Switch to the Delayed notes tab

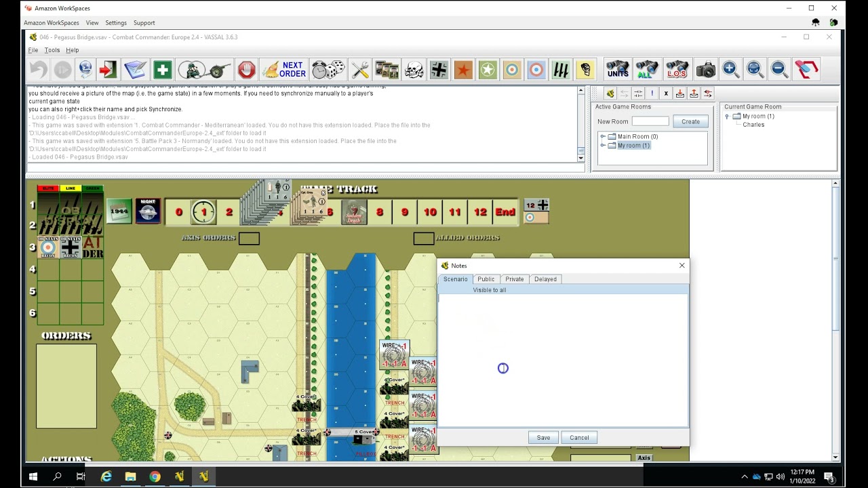point(545,279)
